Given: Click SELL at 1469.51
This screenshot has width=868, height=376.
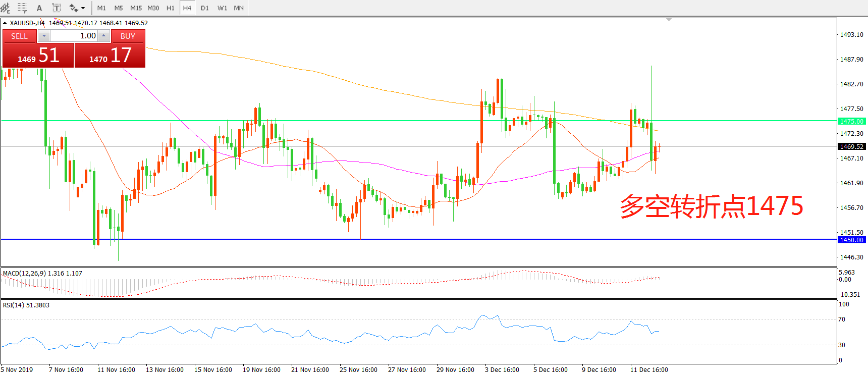Looking at the screenshot, I should coord(38,55).
